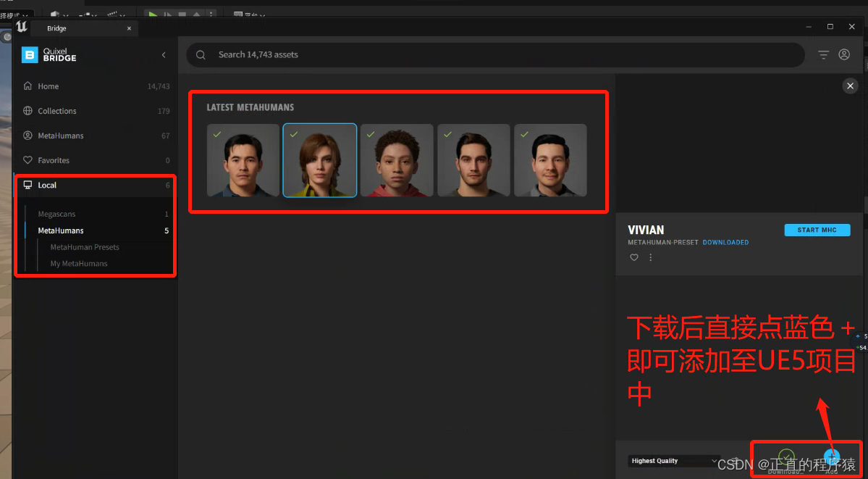This screenshot has height=479, width=868.
Task: Click the Quixel Bridge logo
Action: (x=49, y=54)
